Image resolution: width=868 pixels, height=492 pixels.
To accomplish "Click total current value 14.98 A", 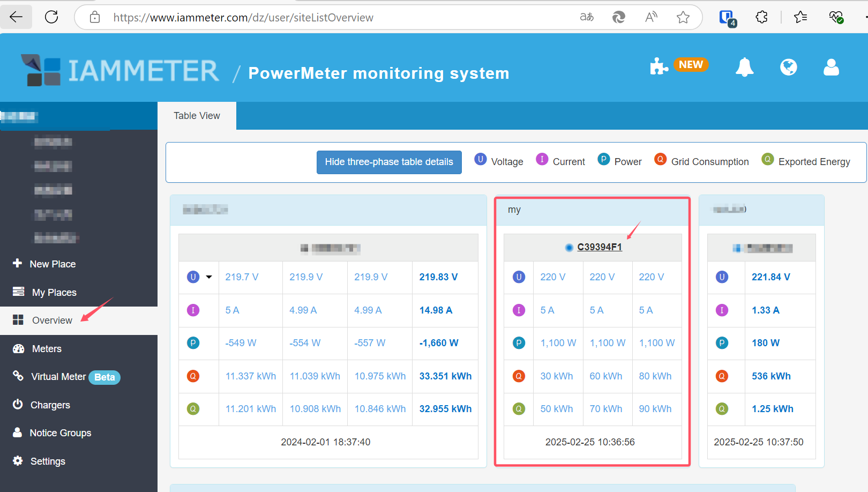I will point(436,310).
